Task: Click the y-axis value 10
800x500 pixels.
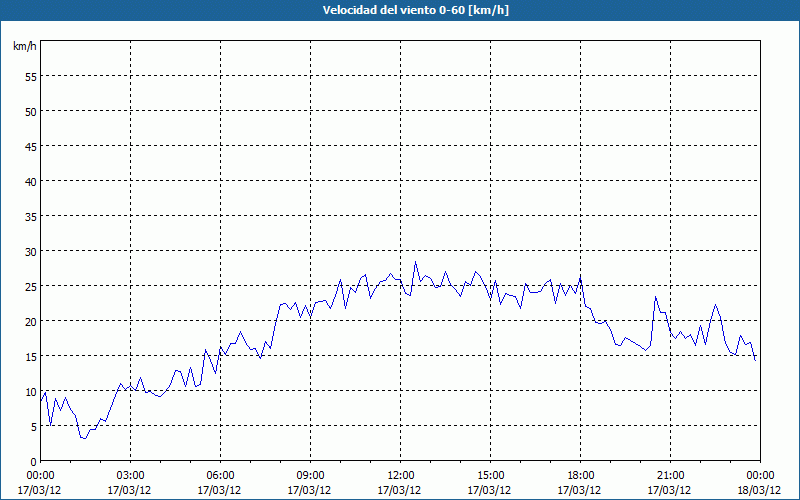Action: coord(31,391)
